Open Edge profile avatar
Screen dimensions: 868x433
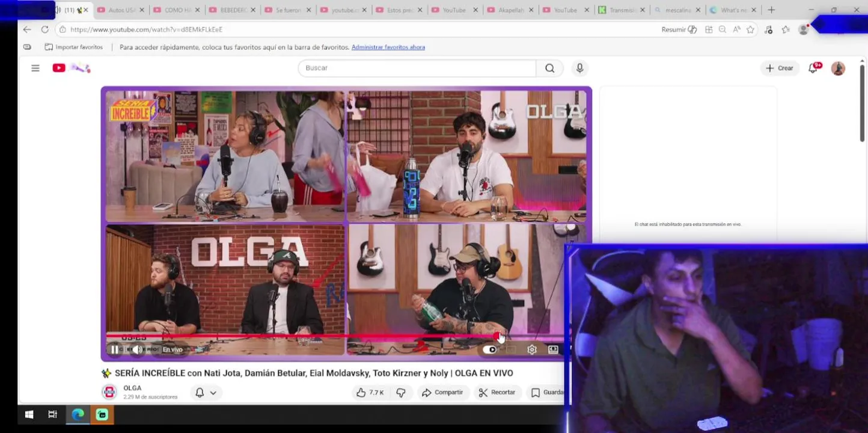[x=803, y=29]
